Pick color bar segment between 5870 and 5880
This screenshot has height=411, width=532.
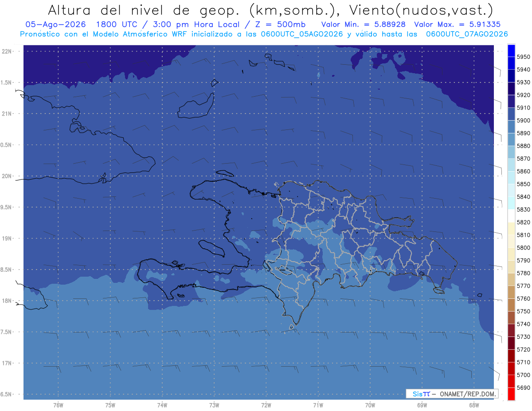pyautogui.click(x=511, y=152)
